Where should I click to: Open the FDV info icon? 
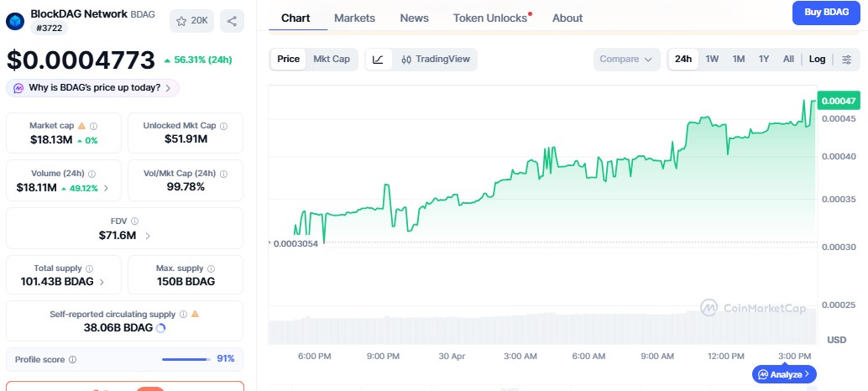[x=134, y=222]
